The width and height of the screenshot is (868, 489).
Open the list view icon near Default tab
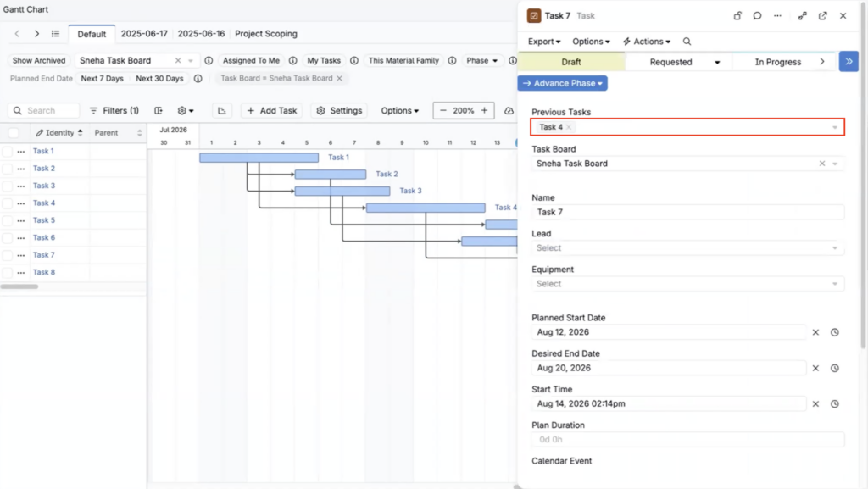click(x=55, y=34)
